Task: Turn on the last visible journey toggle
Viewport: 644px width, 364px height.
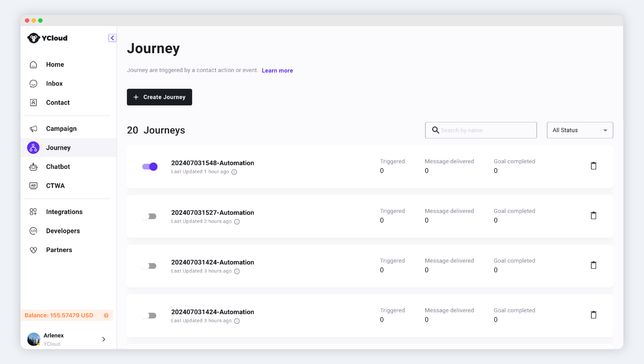Action: (x=149, y=316)
